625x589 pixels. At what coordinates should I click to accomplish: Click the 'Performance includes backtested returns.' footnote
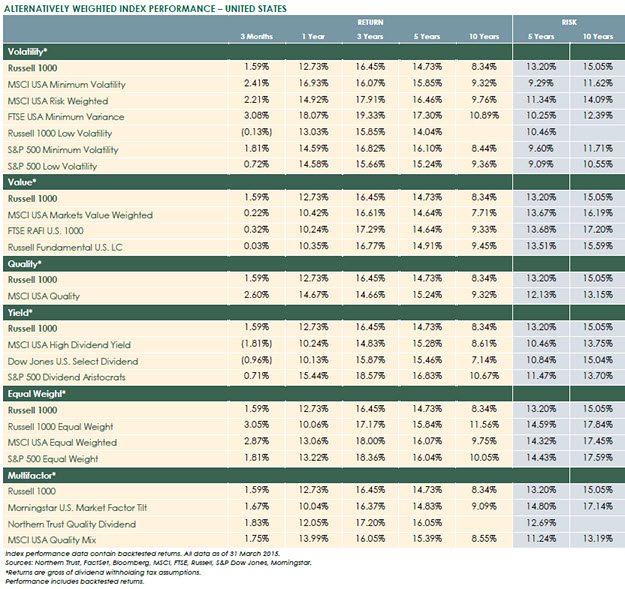click(x=75, y=581)
